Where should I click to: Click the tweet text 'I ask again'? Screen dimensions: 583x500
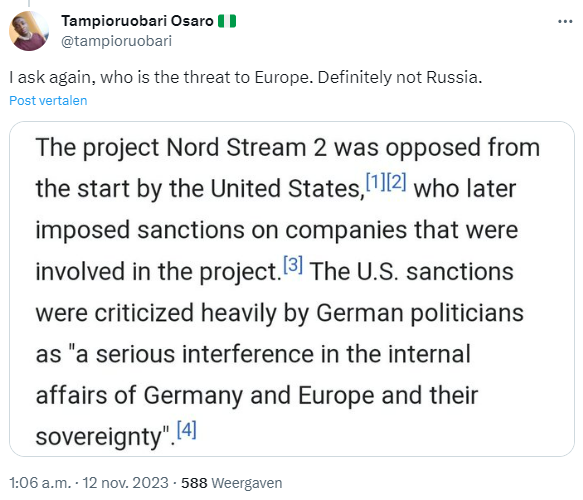coord(50,77)
